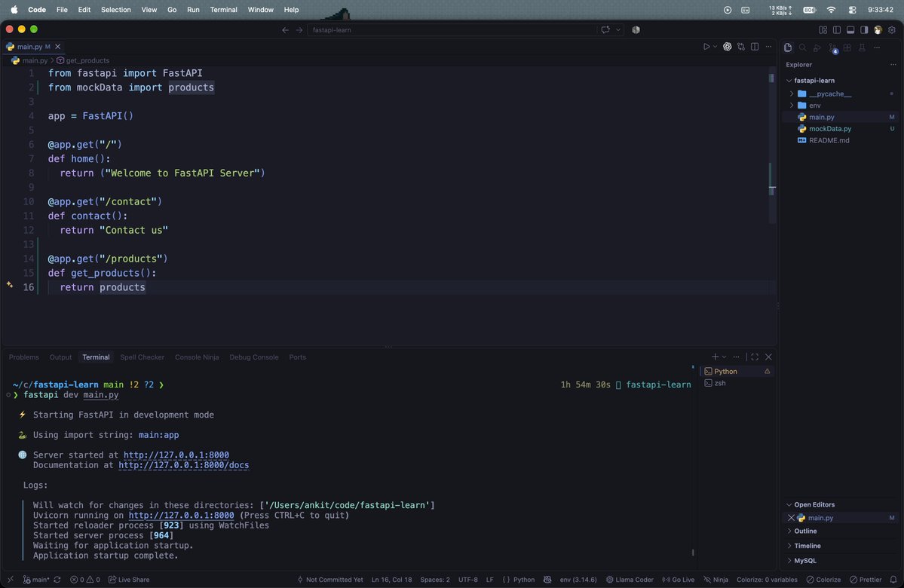
Task: Maximize the terminal panel size
Action: point(755,357)
